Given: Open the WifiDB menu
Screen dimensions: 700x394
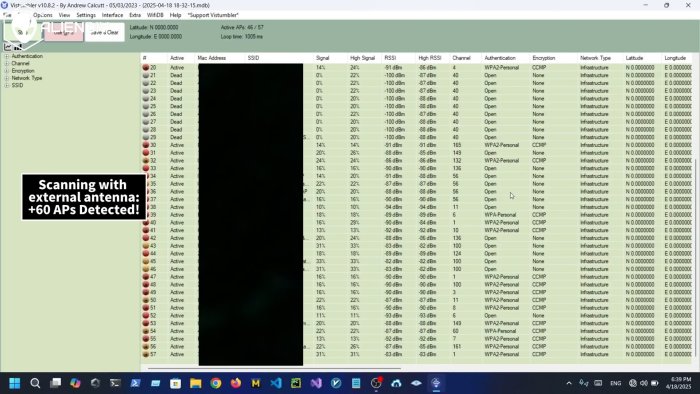Looking at the screenshot, I should (x=155, y=15).
